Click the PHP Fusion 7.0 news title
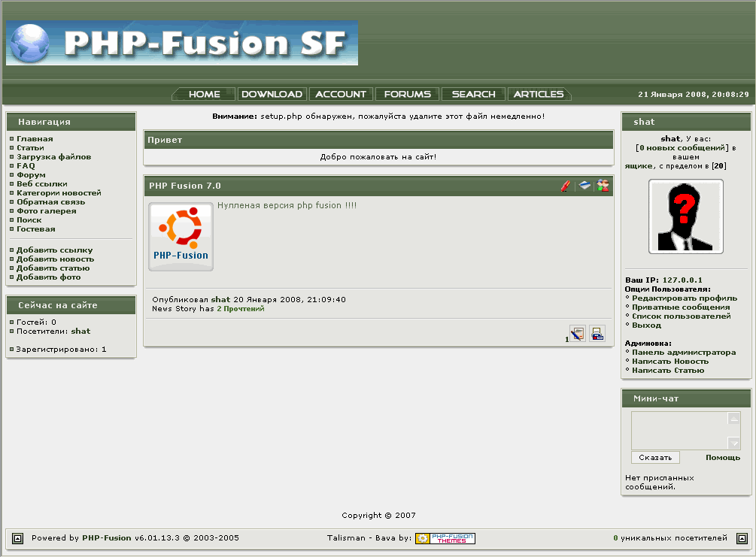The width and height of the screenshot is (756, 557). click(x=184, y=186)
